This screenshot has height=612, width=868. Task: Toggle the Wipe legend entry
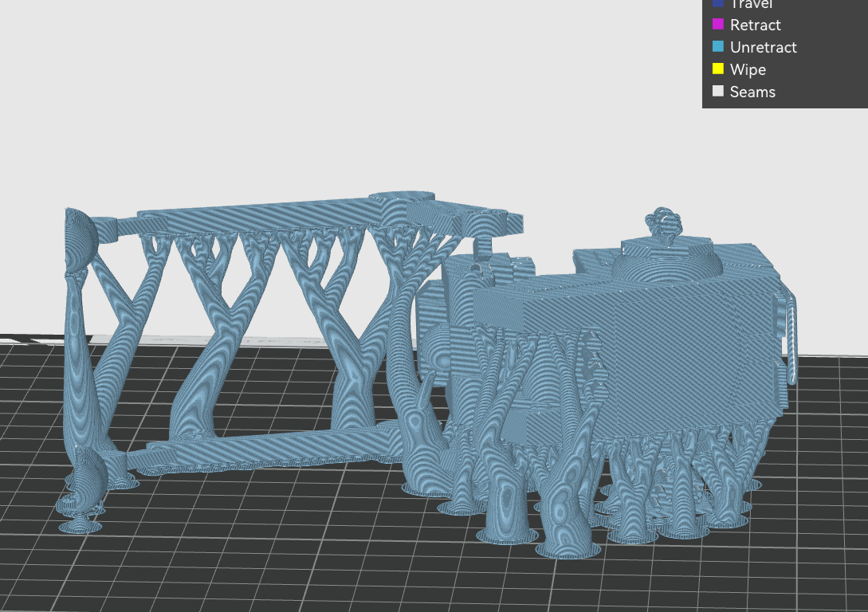[x=739, y=69]
